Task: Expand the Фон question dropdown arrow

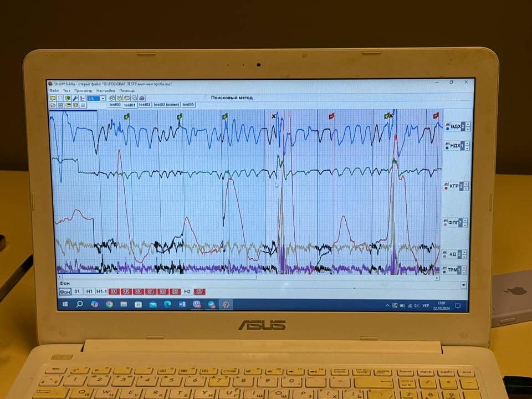Action: 463,285
